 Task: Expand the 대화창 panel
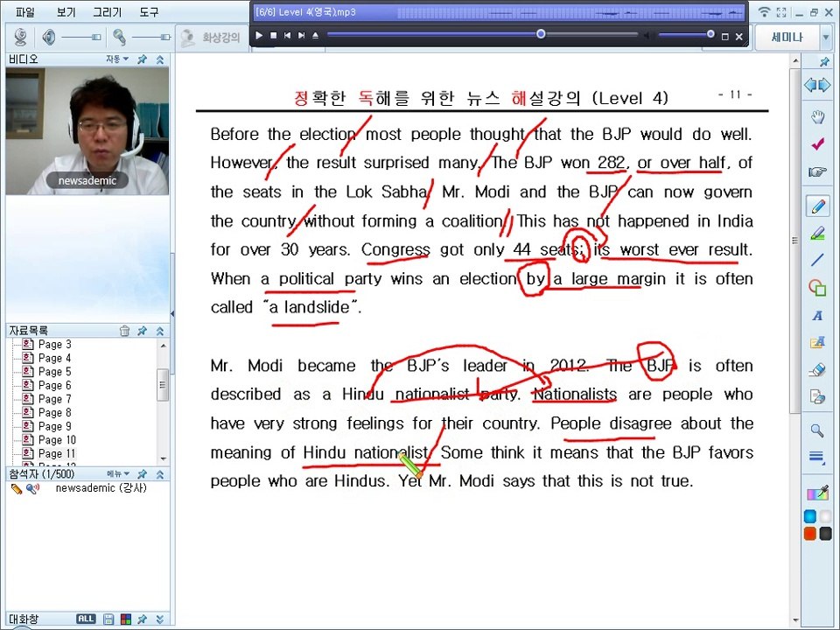(159, 619)
